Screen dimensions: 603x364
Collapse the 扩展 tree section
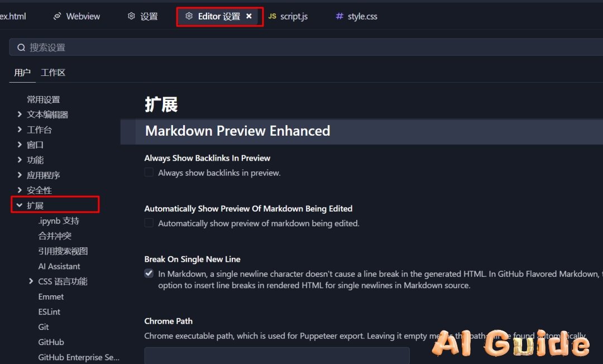(20, 205)
